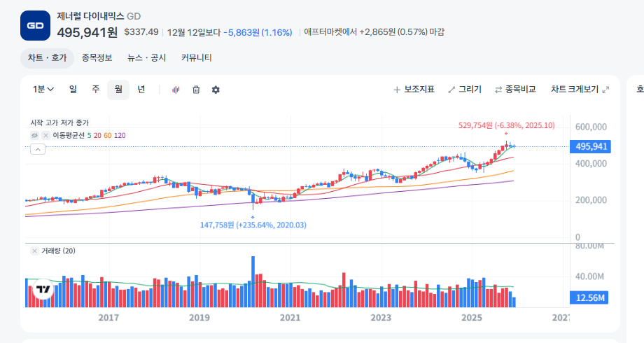Click the TradingView logo on the chart
The height and width of the screenshot is (343, 644).
coord(43,289)
